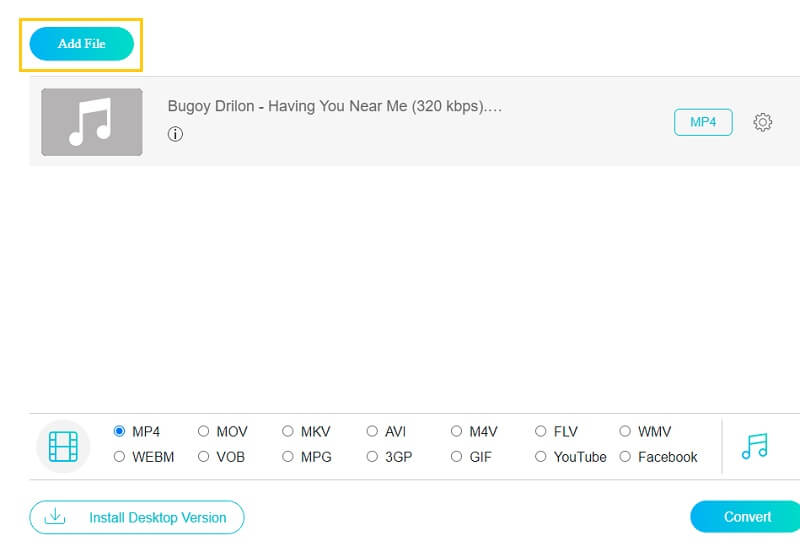Select the video format film strip icon
This screenshot has width=800, height=557.
click(63, 446)
